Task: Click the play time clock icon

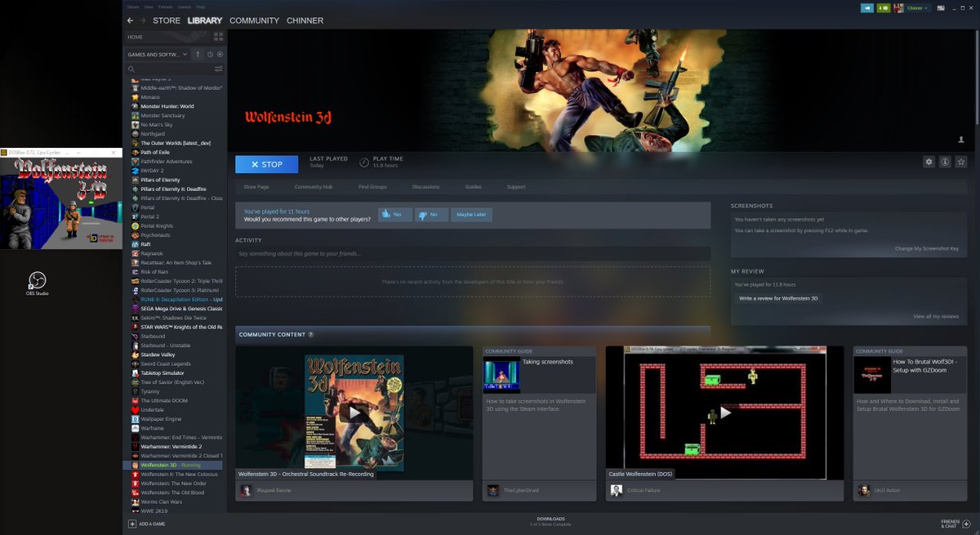Action: coord(364,162)
